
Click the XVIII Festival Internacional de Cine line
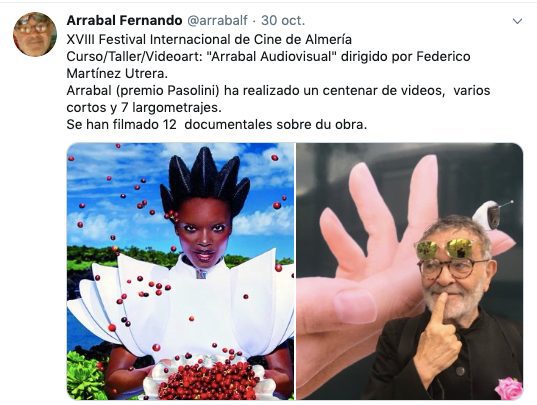pyautogui.click(x=209, y=39)
